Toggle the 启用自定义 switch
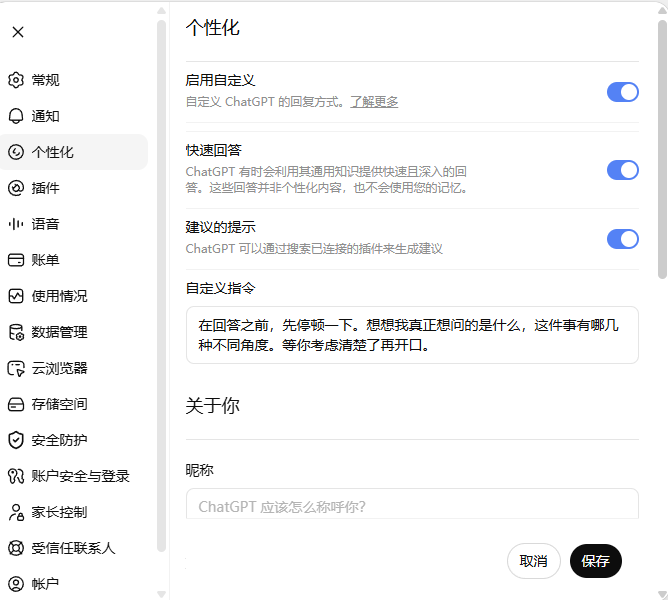The height and width of the screenshot is (600, 668). (x=623, y=92)
